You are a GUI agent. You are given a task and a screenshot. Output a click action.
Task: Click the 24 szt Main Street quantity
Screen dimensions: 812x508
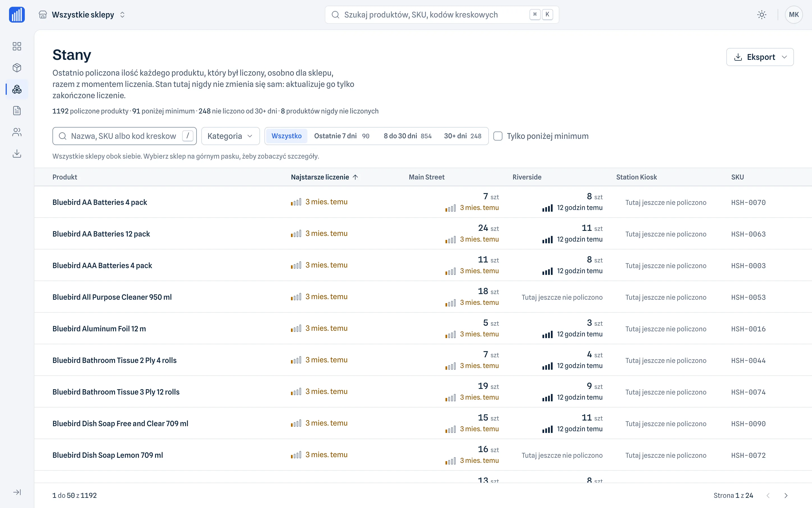(488, 228)
